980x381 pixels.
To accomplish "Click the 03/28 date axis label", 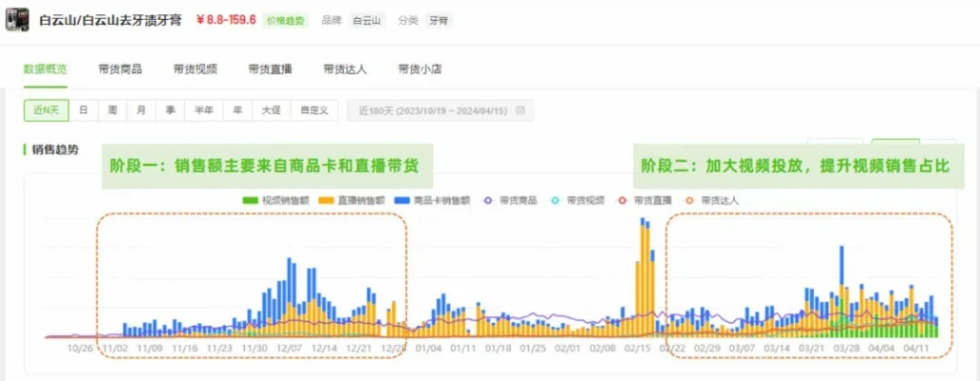I will (x=845, y=349).
